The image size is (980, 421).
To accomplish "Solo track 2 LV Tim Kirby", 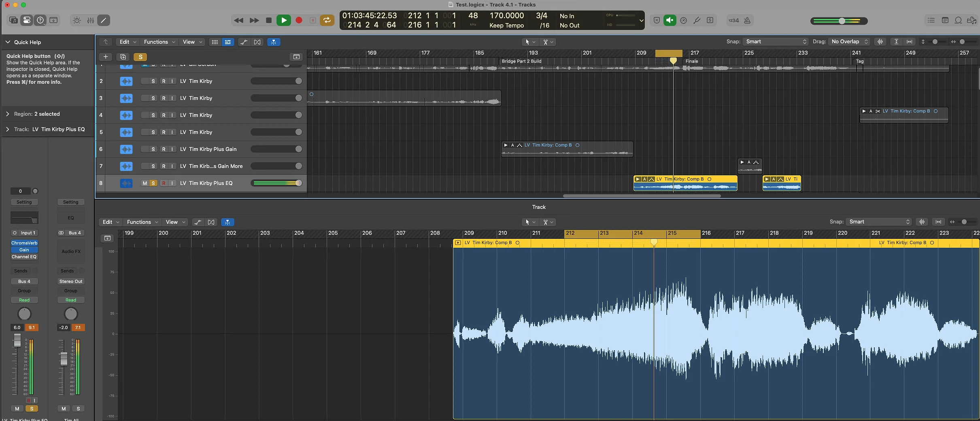I will tap(153, 81).
